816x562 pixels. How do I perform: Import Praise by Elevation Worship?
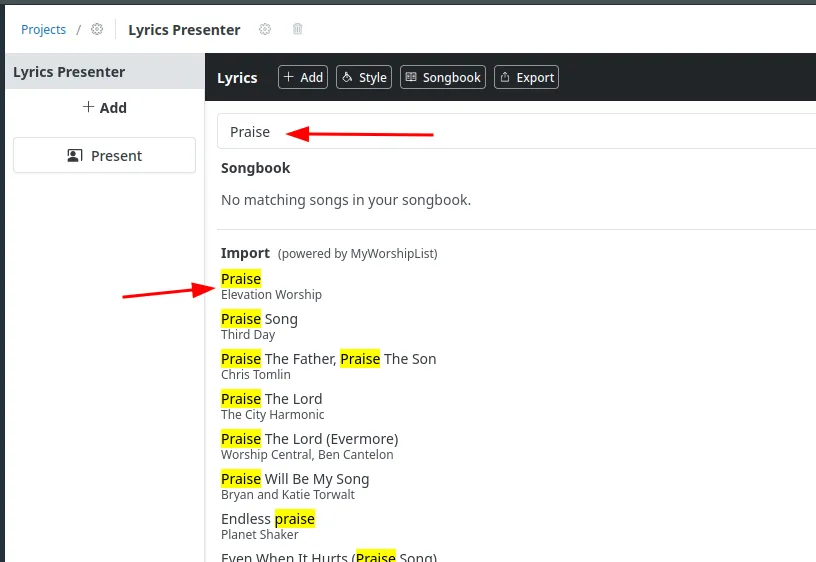coord(271,286)
